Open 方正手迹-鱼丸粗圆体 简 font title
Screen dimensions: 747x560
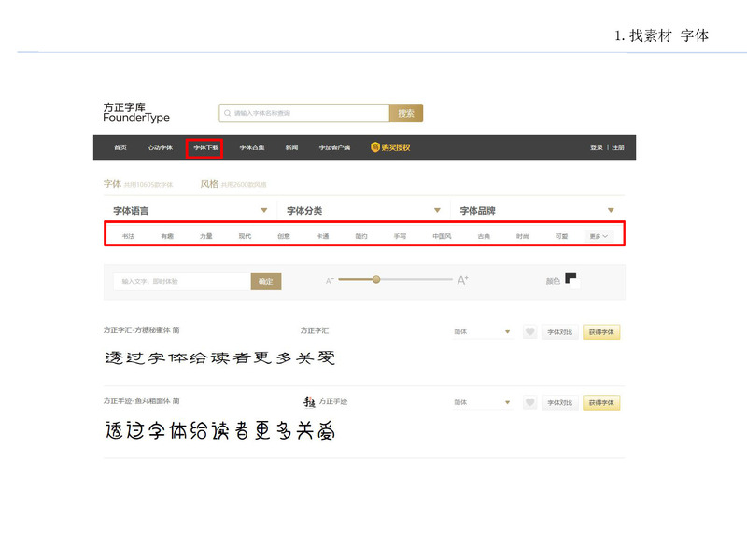[x=142, y=401]
